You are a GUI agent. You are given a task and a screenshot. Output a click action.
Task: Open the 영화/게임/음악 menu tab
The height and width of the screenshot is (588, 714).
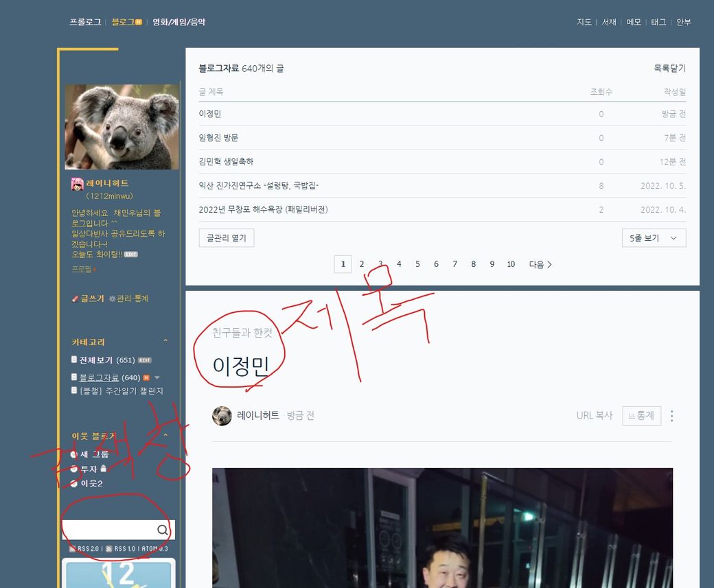click(178, 22)
